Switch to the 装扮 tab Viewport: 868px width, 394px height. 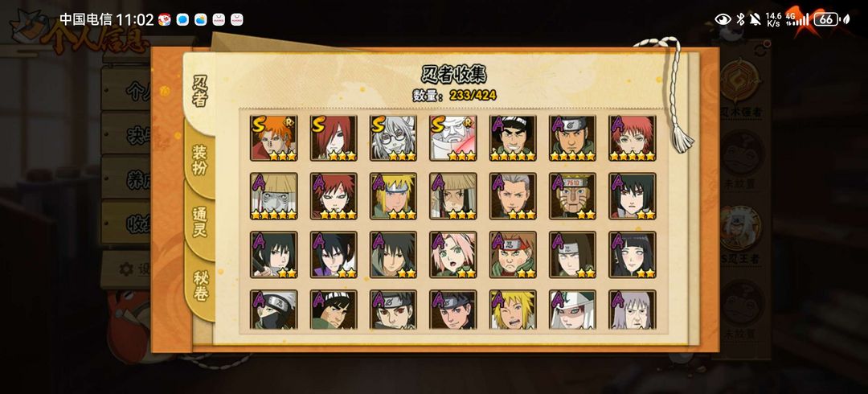point(200,160)
